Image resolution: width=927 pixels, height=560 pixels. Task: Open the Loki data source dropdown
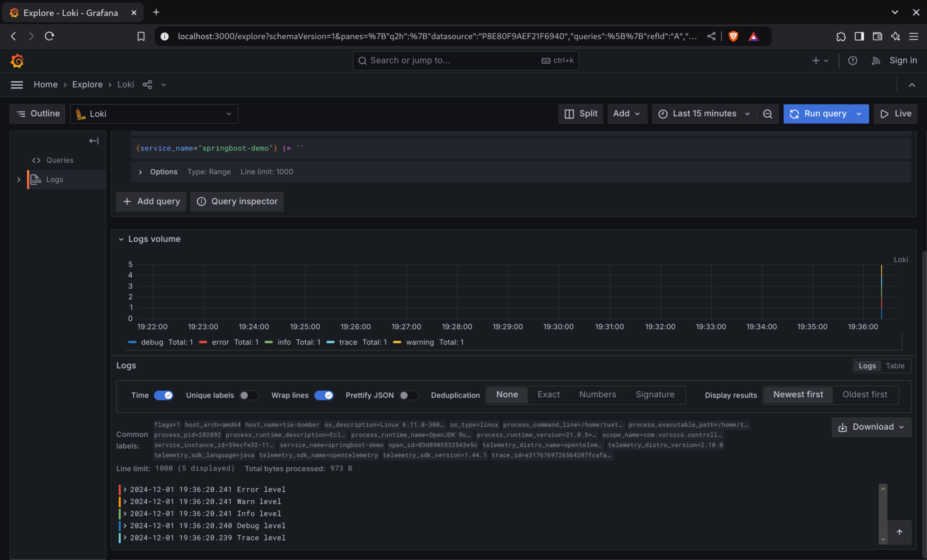click(154, 114)
